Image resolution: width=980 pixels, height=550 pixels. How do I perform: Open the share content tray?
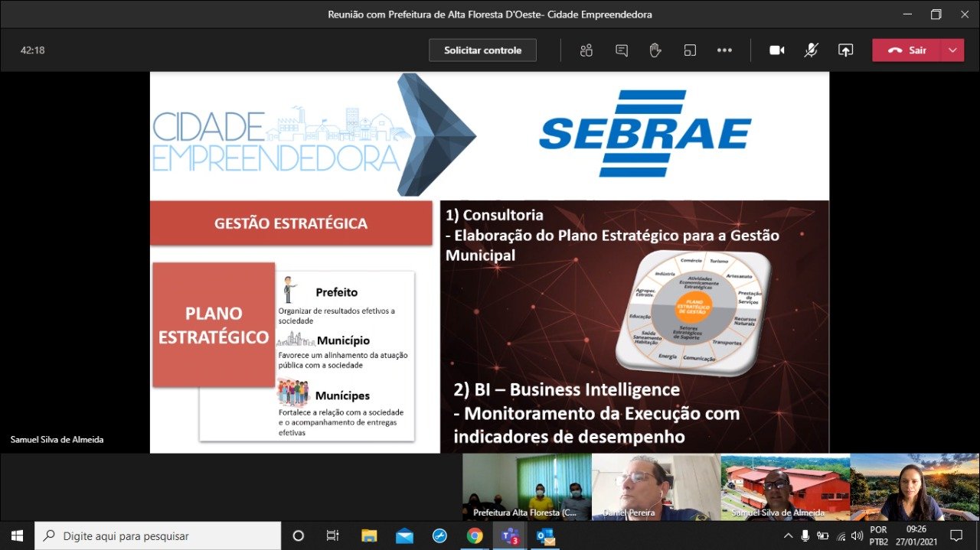point(845,50)
